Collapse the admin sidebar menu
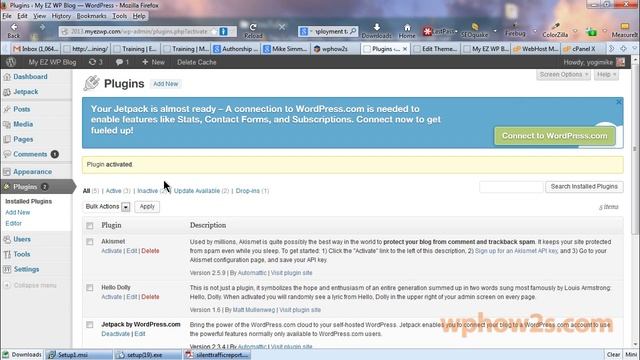Viewport: 640px width, 360px height. click(31, 285)
